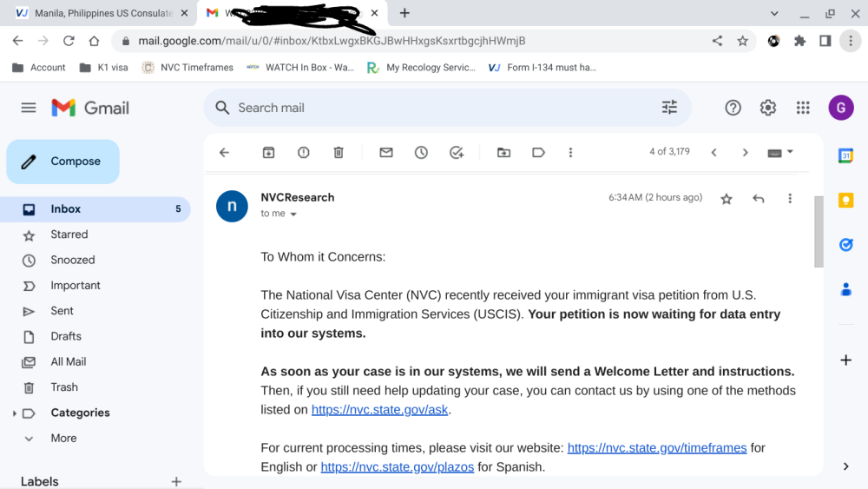This screenshot has width=868, height=489.
Task: Mark the email as unread
Action: (x=386, y=152)
